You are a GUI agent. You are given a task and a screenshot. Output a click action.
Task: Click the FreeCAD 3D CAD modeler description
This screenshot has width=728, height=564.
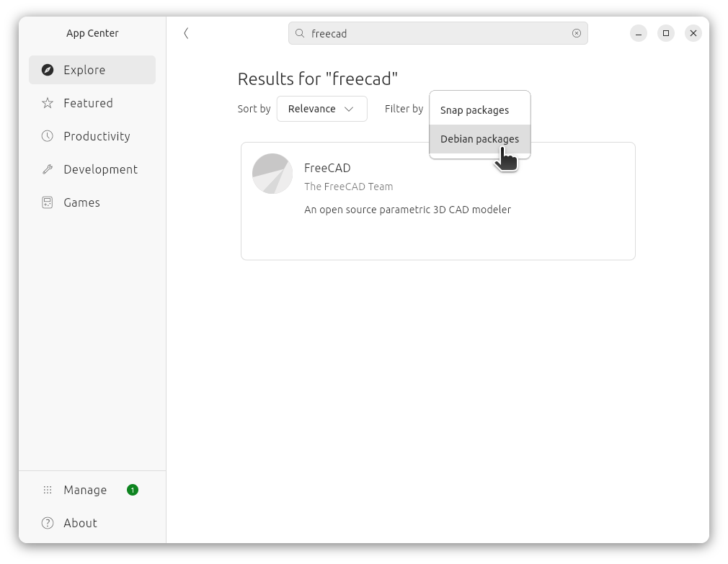pyautogui.click(x=408, y=210)
